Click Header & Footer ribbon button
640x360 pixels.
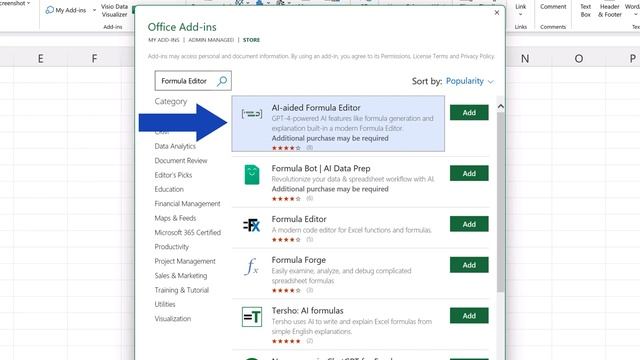tap(610, 10)
